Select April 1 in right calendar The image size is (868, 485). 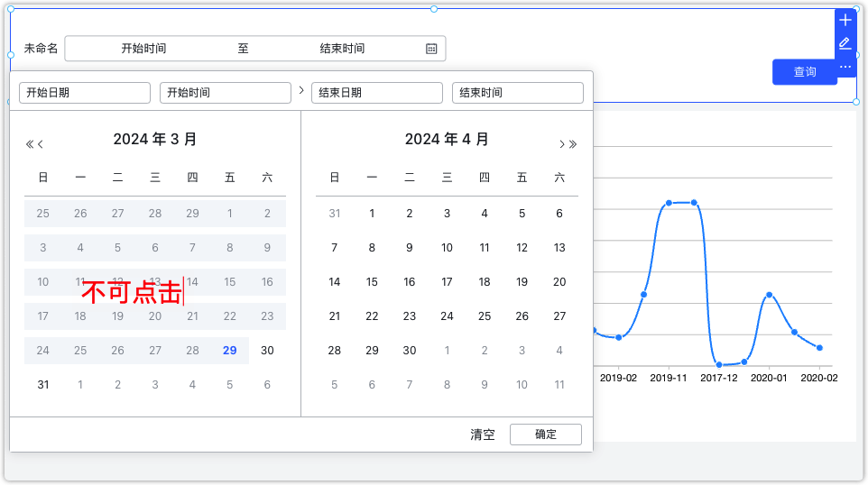click(x=372, y=213)
